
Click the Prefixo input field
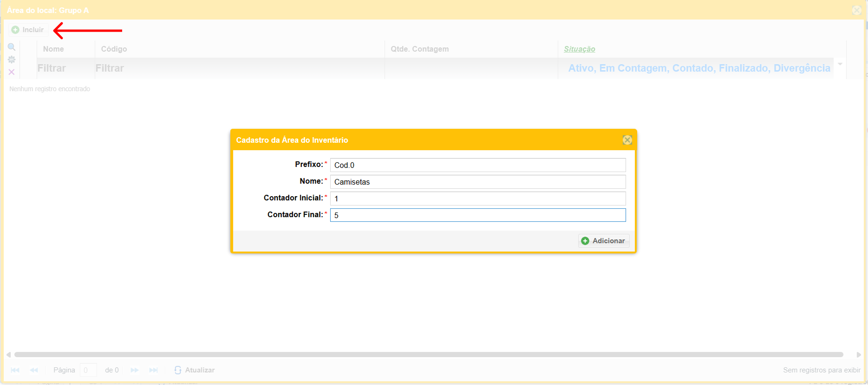pos(477,165)
